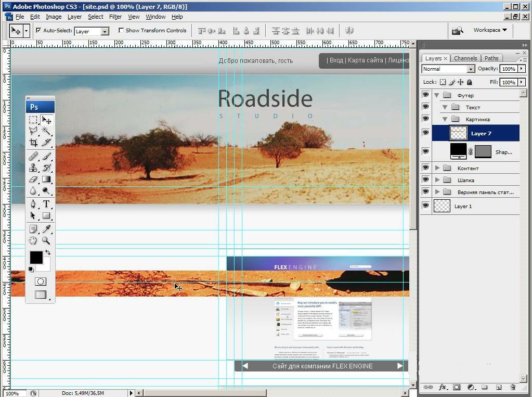Hide Layer 7 visibility
Image resolution: width=532 pixels, height=397 pixels.
point(425,133)
